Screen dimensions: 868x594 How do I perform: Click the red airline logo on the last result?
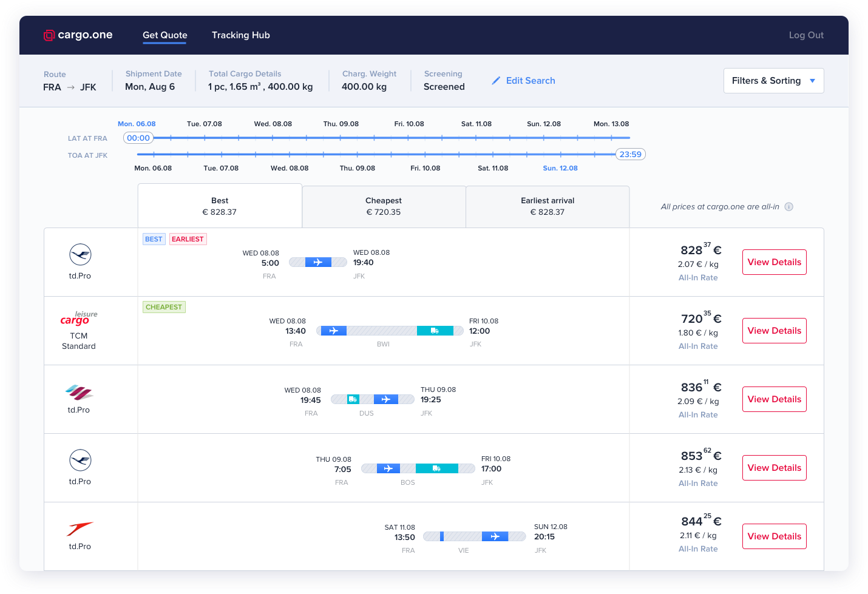point(79,527)
